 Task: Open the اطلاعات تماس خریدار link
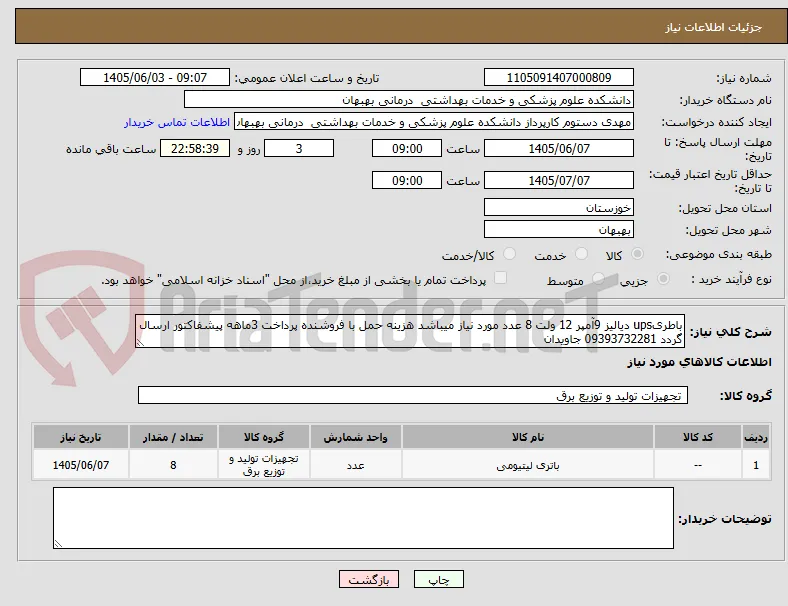177,122
